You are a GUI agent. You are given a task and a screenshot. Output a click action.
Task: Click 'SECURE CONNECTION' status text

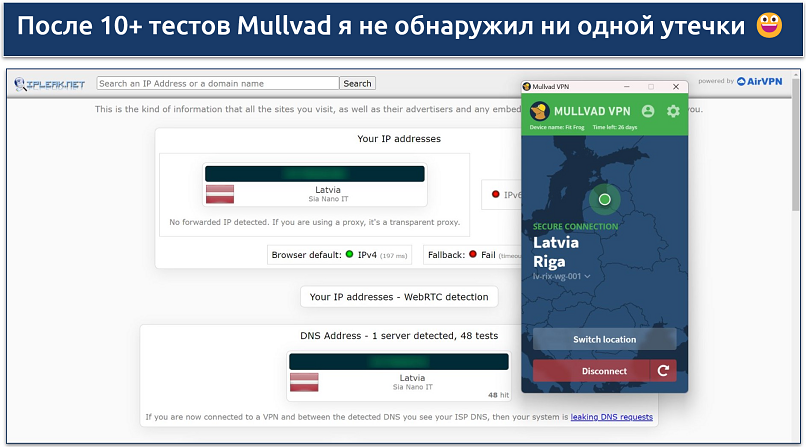[575, 227]
